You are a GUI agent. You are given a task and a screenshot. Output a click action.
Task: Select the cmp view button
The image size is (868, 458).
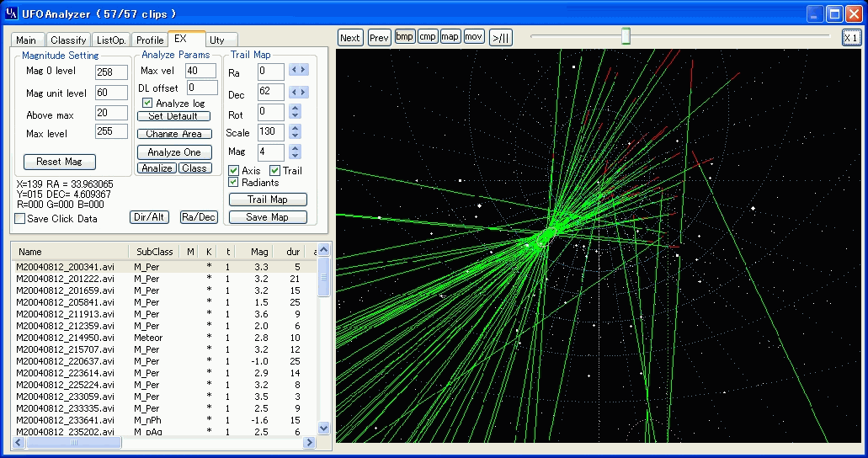(428, 37)
